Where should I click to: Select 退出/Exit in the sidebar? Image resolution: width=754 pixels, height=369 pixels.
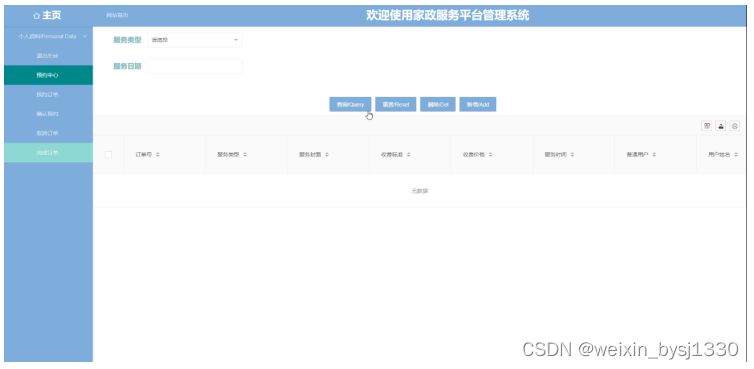pos(48,56)
